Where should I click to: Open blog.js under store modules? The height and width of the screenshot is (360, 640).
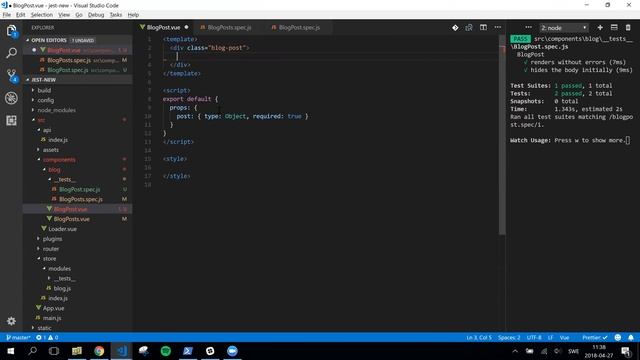(62, 288)
